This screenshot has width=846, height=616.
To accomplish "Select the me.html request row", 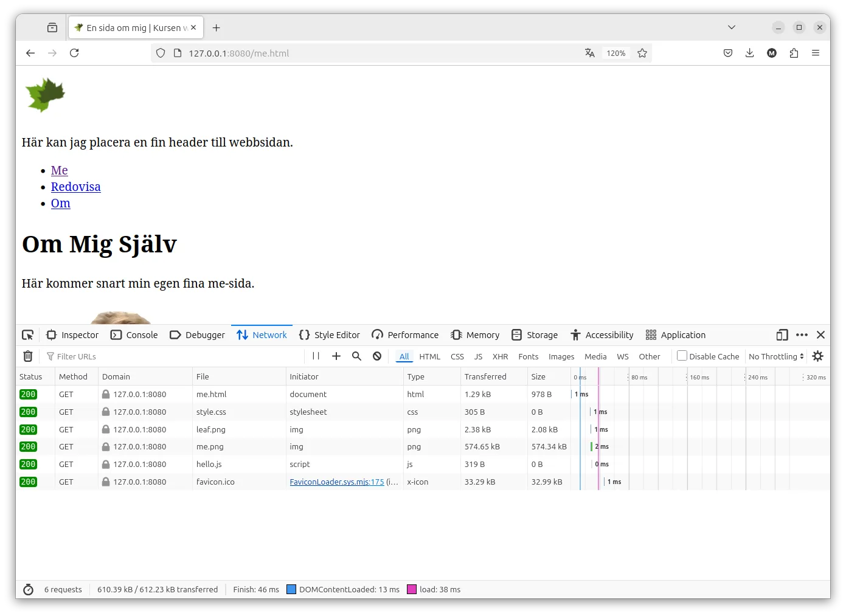I will coord(423,394).
